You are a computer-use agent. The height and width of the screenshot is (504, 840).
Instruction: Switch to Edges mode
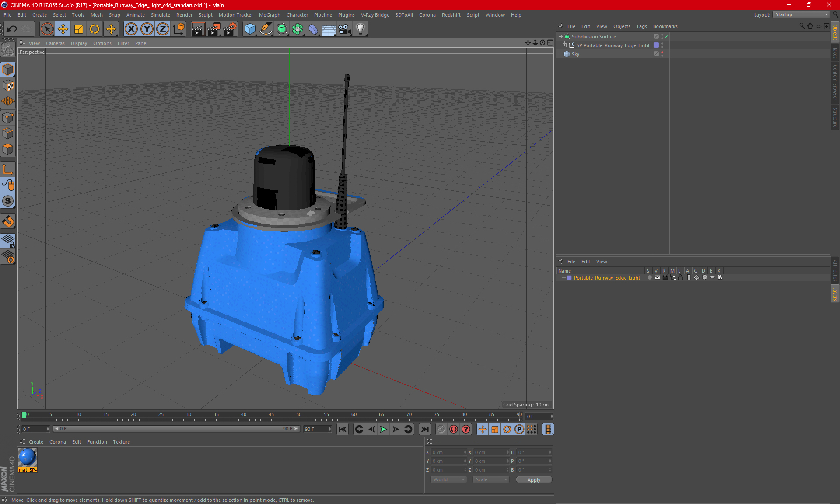[8, 133]
